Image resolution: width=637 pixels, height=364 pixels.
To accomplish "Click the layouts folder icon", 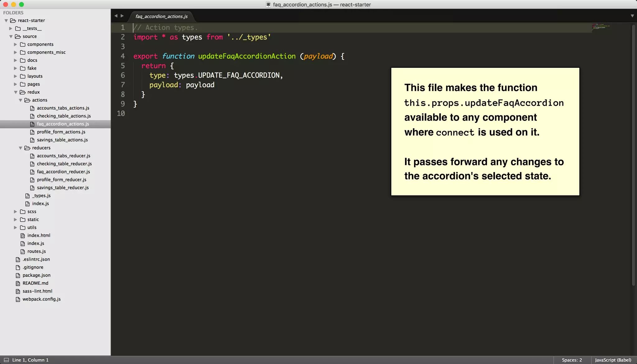I will [x=23, y=76].
